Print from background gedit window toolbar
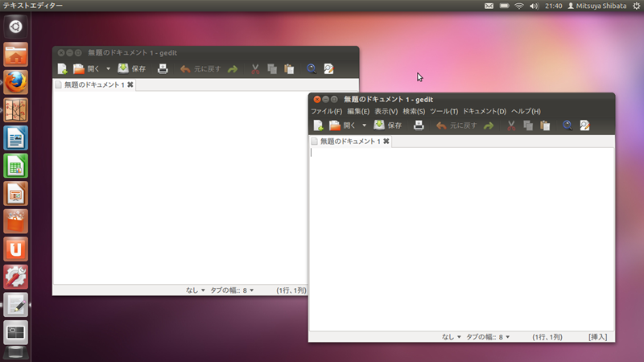Viewport: 644px width, 362px height. 163,69
